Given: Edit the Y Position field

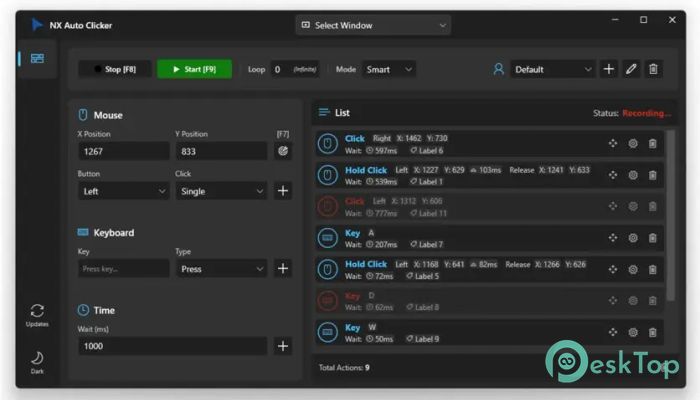Looking at the screenshot, I should 221,151.
